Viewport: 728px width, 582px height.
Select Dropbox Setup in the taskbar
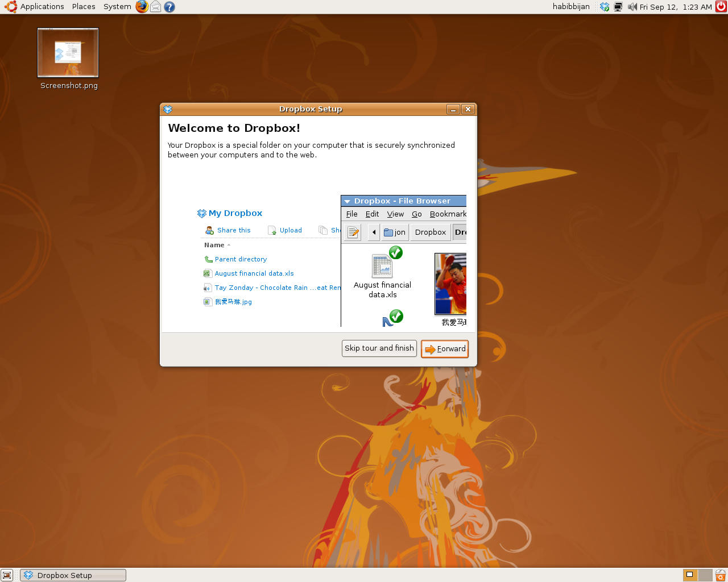[x=73, y=575]
